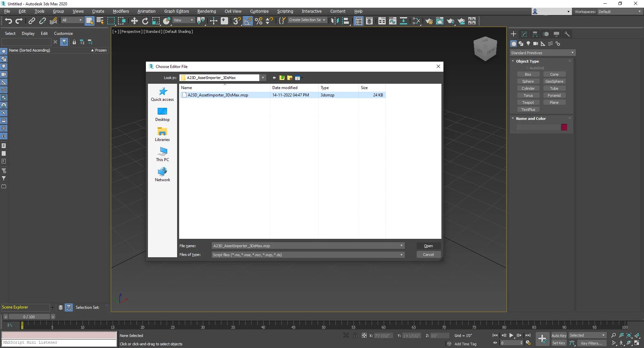Select the Select and Move tool
Screen dimensions: 644x348
[x=134, y=21]
